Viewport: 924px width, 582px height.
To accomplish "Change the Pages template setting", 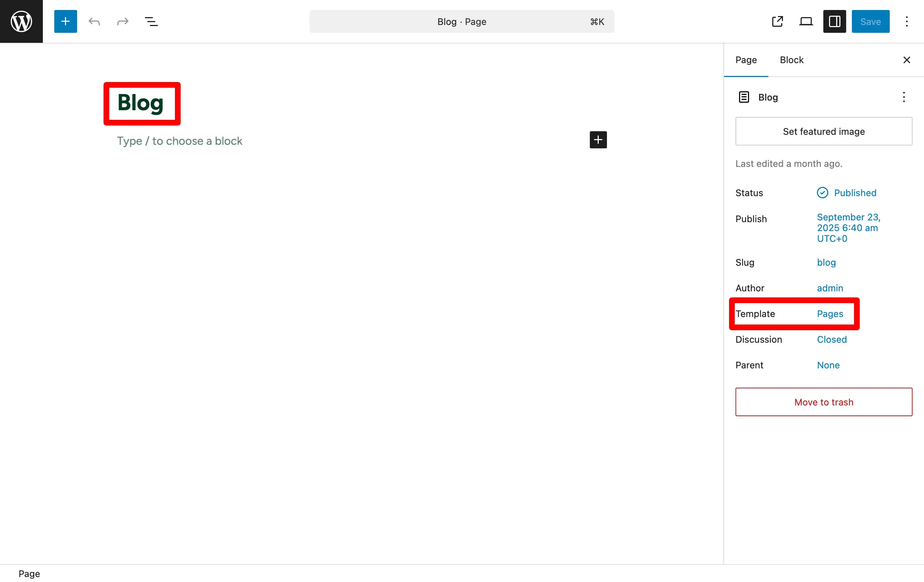I will pos(830,313).
